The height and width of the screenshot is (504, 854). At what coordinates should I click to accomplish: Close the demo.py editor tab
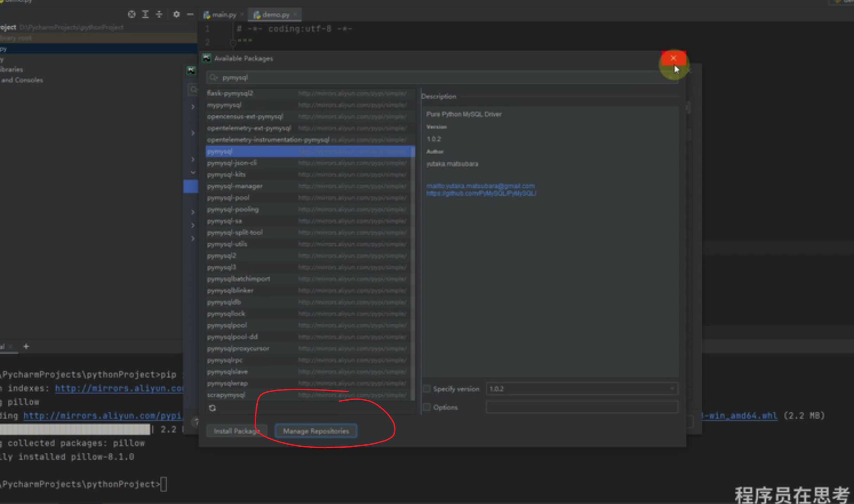(295, 14)
